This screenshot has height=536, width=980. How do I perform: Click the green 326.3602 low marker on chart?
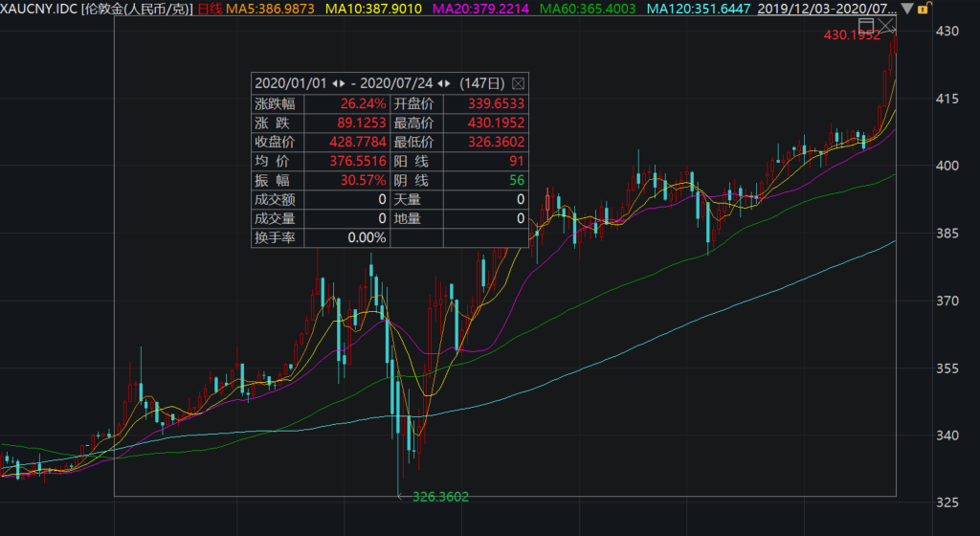(x=440, y=497)
